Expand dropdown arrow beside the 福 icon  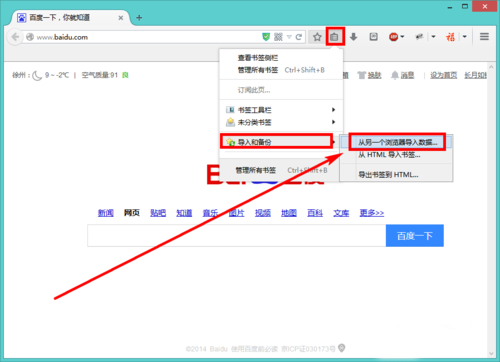tap(464, 37)
